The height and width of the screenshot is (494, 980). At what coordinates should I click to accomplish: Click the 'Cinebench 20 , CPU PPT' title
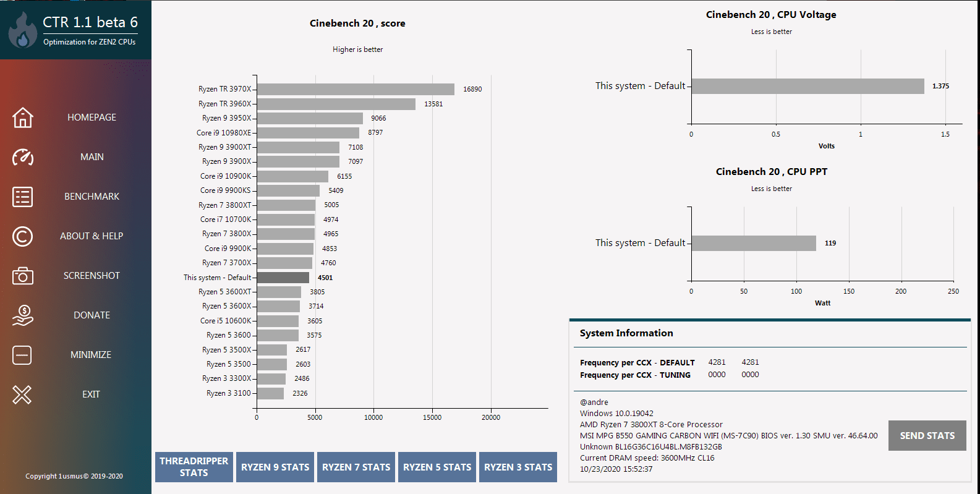(x=771, y=172)
